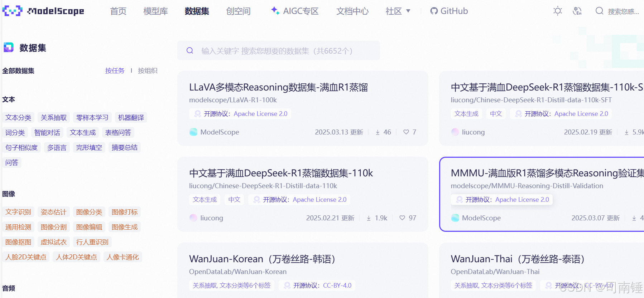Filter by 人体2D关键点 tag
Viewport: 644px width, 298px height.
coord(77,257)
